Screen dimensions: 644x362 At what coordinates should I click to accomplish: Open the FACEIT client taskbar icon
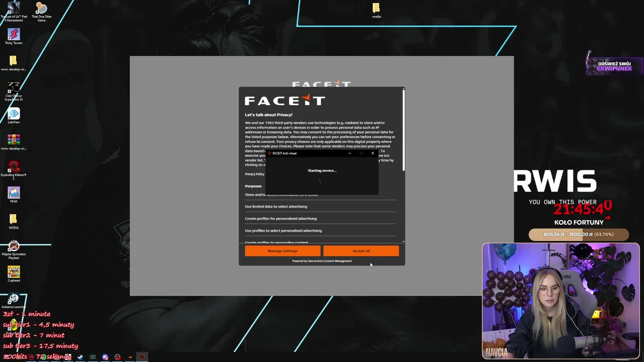point(130,357)
